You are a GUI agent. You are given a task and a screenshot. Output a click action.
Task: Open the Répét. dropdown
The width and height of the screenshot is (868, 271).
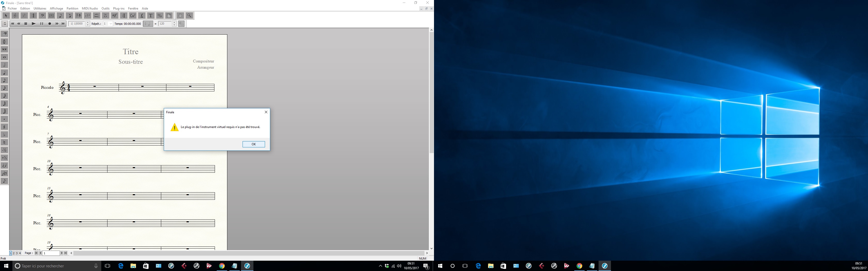point(111,24)
